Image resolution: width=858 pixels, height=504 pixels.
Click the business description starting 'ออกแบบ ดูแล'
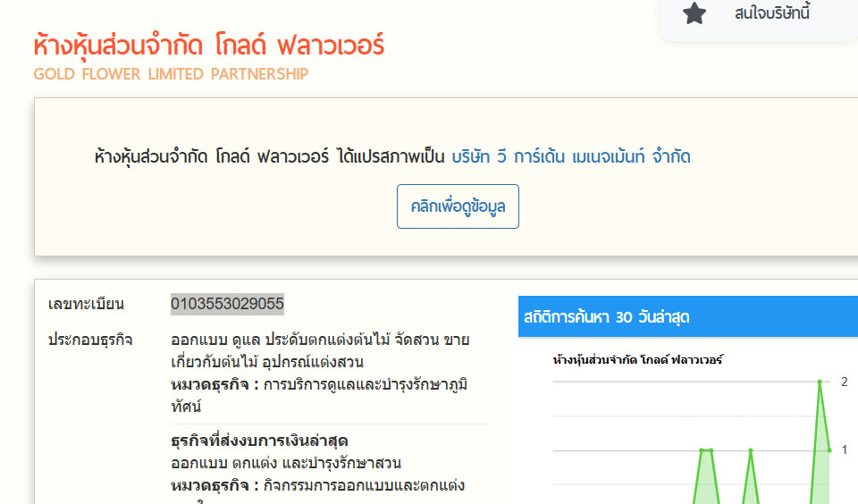[x=320, y=340]
